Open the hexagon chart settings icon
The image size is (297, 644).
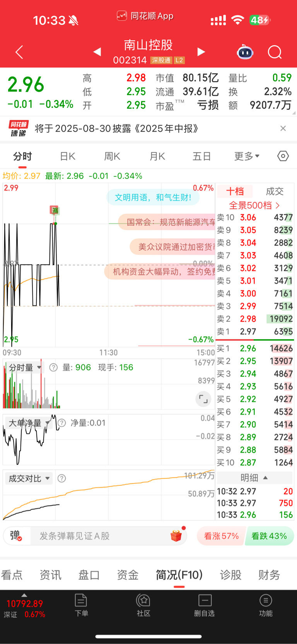(283, 156)
